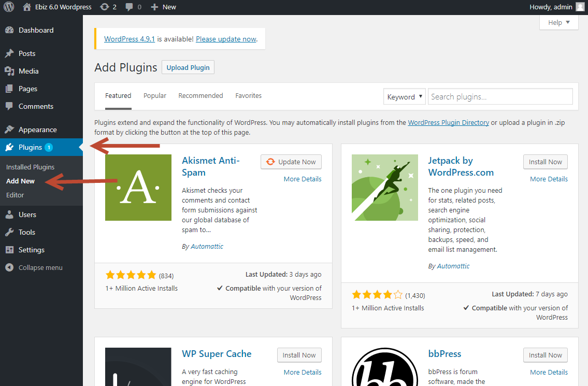Click the Dashboard gauge icon
The width and height of the screenshot is (588, 386).
pyautogui.click(x=9, y=30)
